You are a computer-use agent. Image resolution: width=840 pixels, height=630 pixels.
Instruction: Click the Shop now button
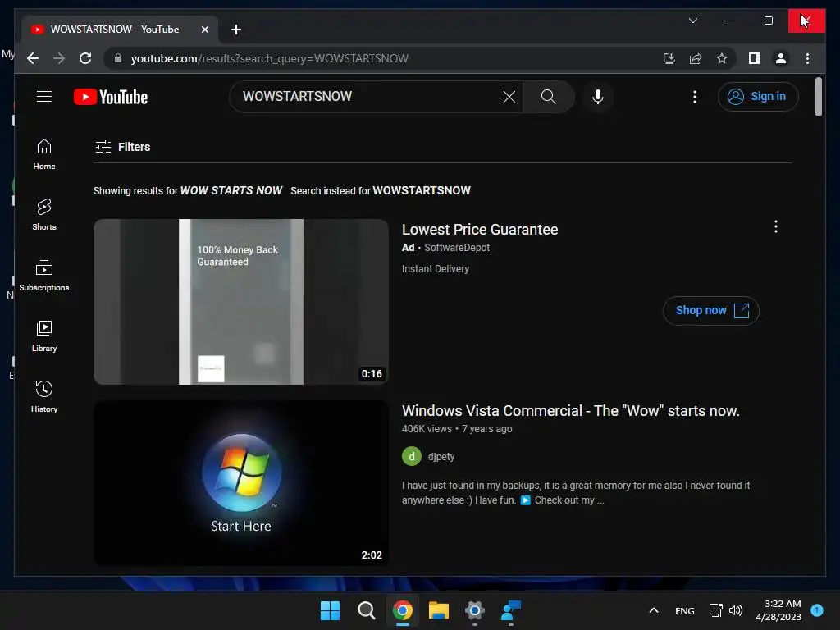711,311
